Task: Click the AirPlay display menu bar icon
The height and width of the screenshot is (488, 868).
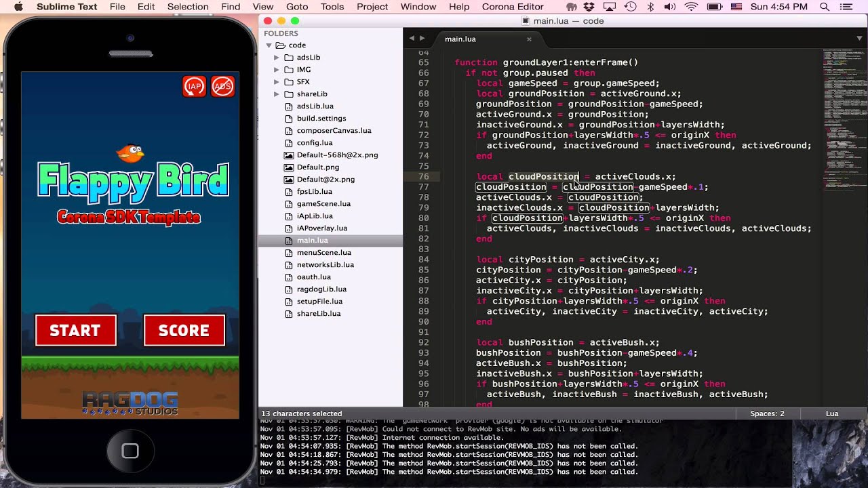Action: (x=610, y=7)
